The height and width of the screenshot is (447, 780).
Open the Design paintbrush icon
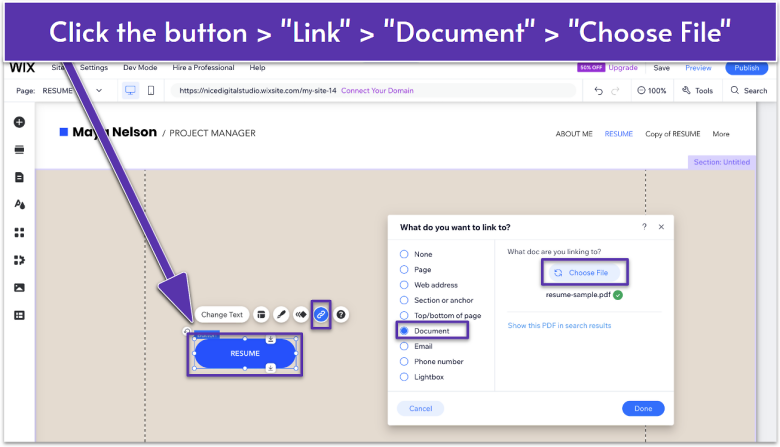[281, 314]
